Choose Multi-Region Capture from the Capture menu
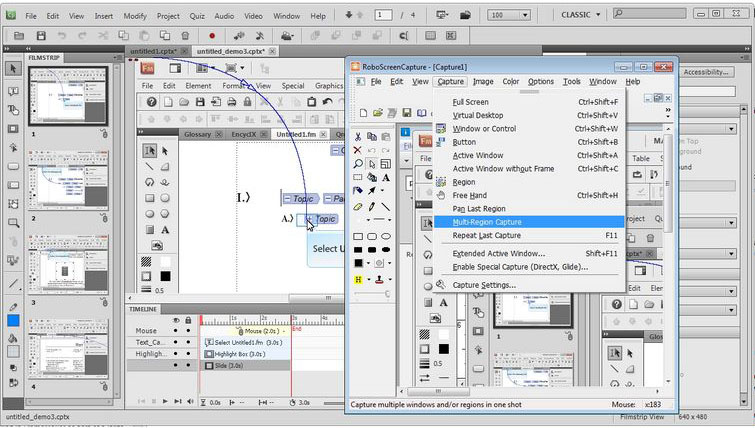The height and width of the screenshot is (428, 755). [529, 222]
